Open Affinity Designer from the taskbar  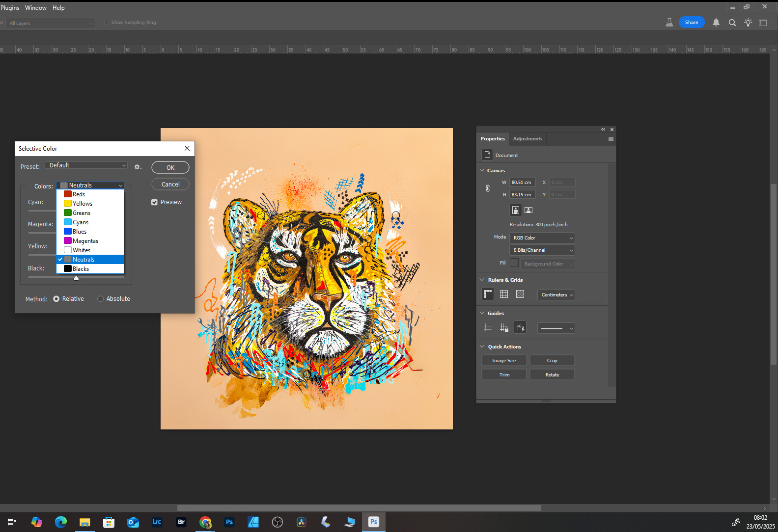(x=253, y=522)
